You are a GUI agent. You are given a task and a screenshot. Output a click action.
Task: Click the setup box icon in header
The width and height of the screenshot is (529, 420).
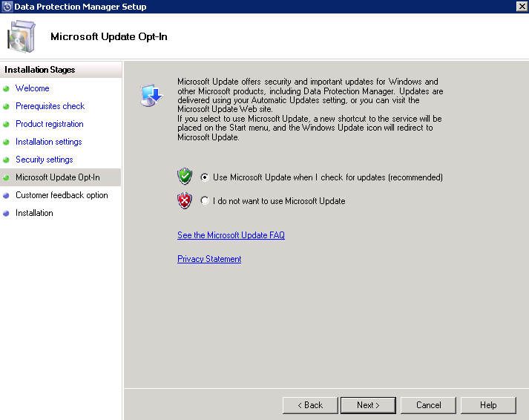[x=22, y=36]
